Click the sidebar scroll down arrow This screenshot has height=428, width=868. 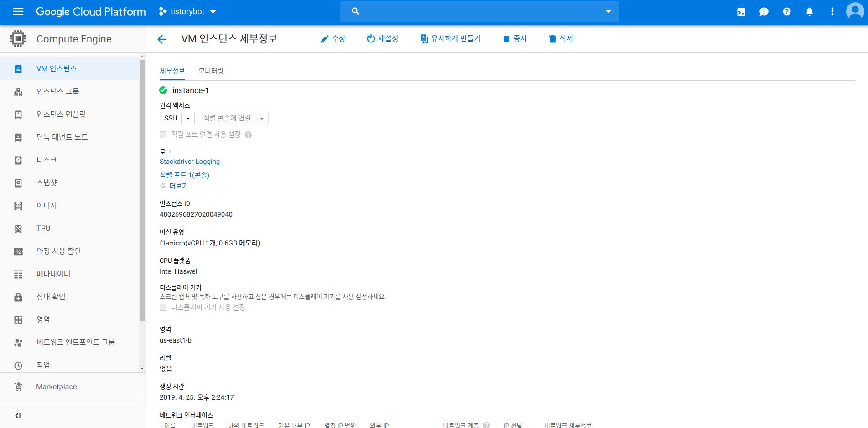(142, 369)
